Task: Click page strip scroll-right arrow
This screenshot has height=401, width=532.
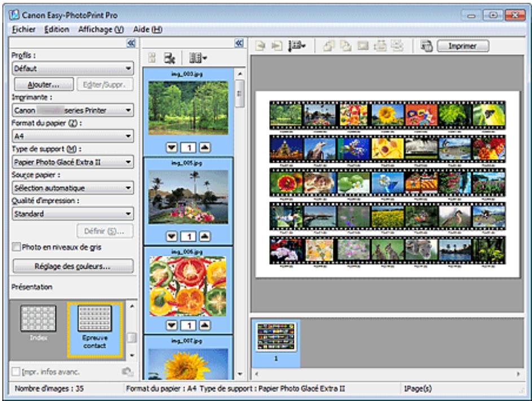Action: [518, 374]
